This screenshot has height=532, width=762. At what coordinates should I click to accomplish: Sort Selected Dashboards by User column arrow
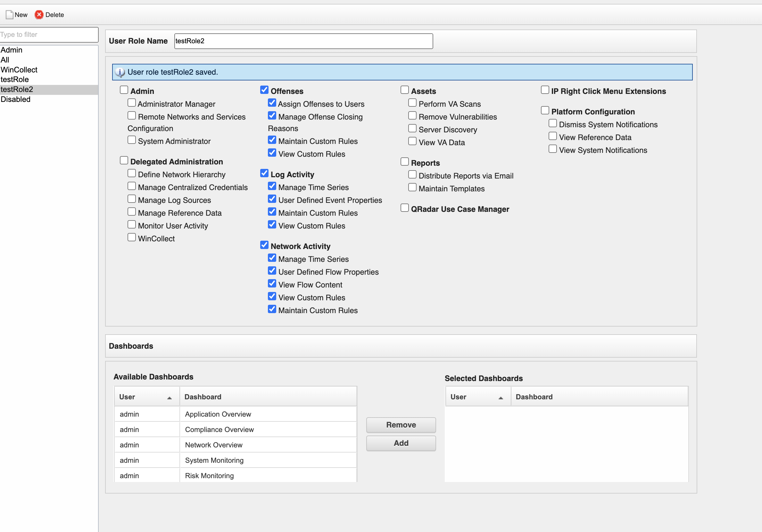click(x=501, y=398)
